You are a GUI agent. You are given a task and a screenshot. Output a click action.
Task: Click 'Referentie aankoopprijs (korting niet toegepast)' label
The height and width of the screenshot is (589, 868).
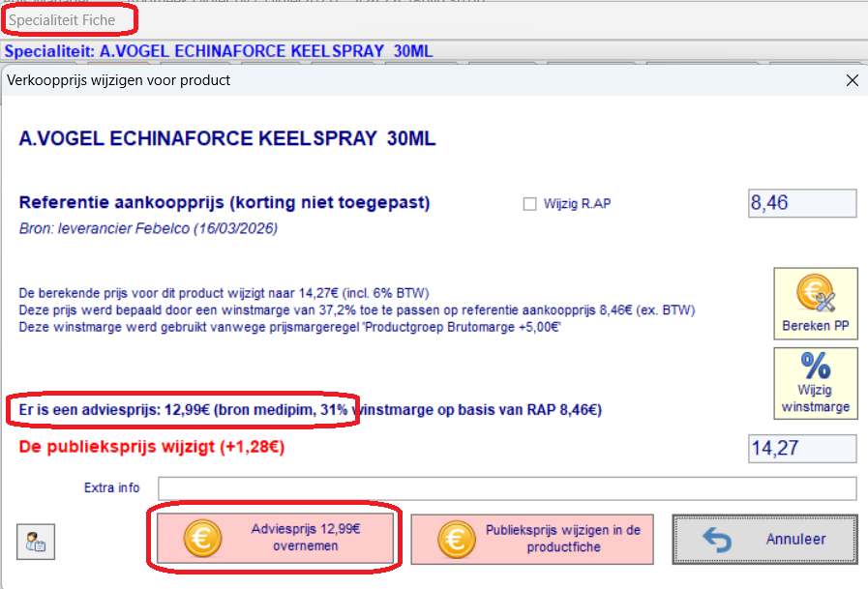[x=224, y=203]
